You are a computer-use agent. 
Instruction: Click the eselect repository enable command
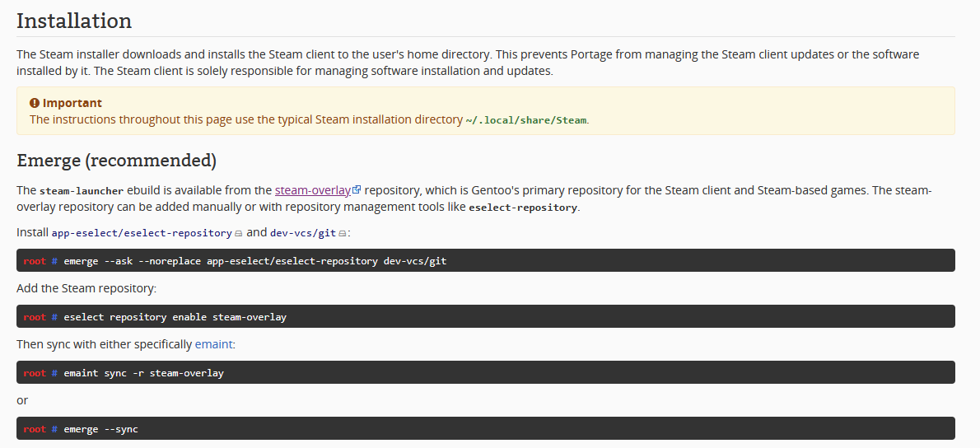tap(175, 317)
